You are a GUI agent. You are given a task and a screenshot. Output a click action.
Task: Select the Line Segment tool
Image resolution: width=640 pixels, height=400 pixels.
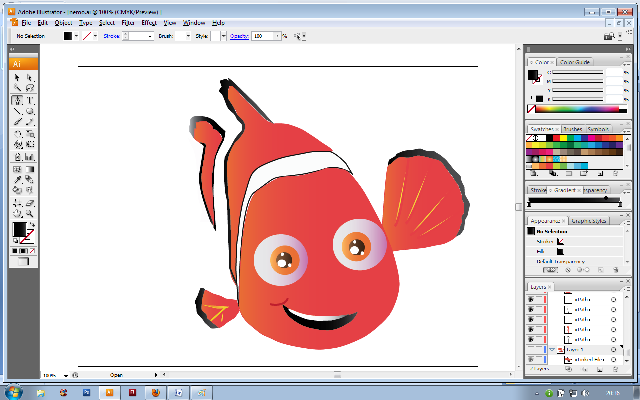[x=18, y=112]
